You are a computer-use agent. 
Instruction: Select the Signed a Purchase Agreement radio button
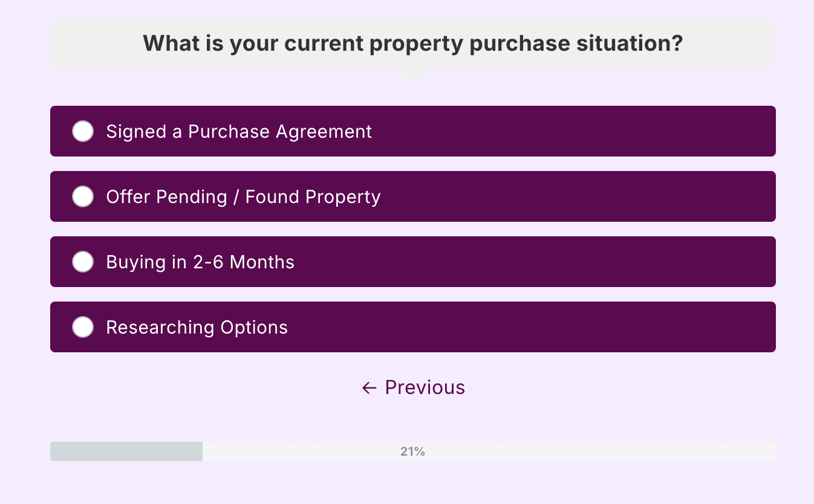click(x=83, y=131)
